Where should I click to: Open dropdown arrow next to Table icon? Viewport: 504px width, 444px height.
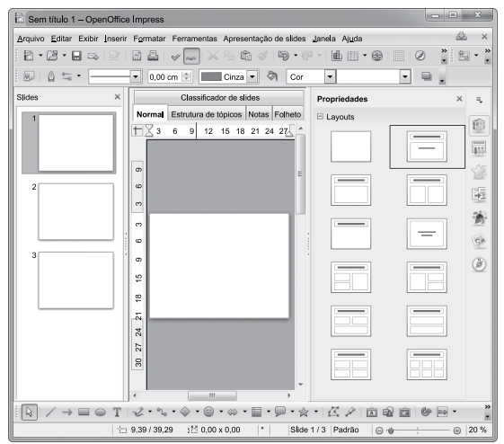365,56
